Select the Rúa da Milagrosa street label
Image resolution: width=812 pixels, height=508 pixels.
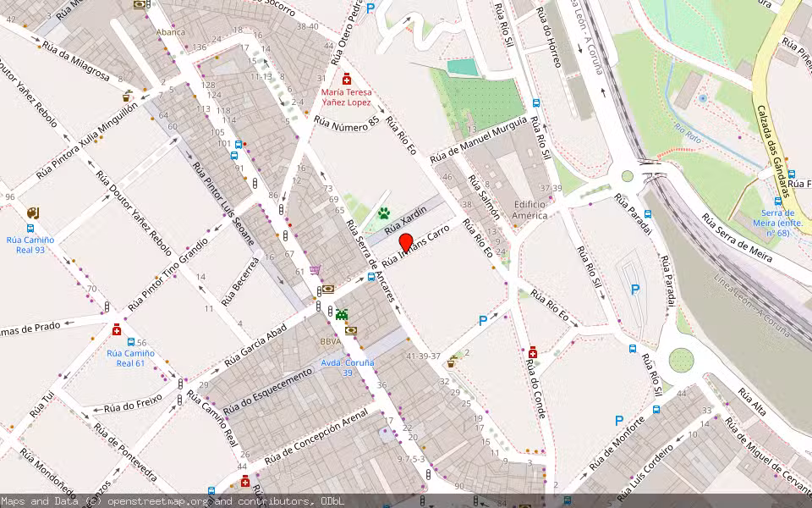coord(75,61)
